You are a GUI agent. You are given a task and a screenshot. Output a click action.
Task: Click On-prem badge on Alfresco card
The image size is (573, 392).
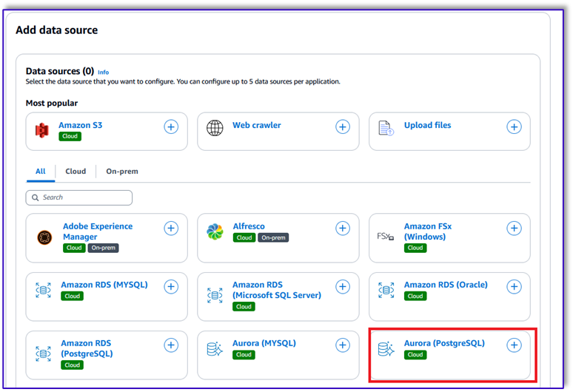pos(273,237)
